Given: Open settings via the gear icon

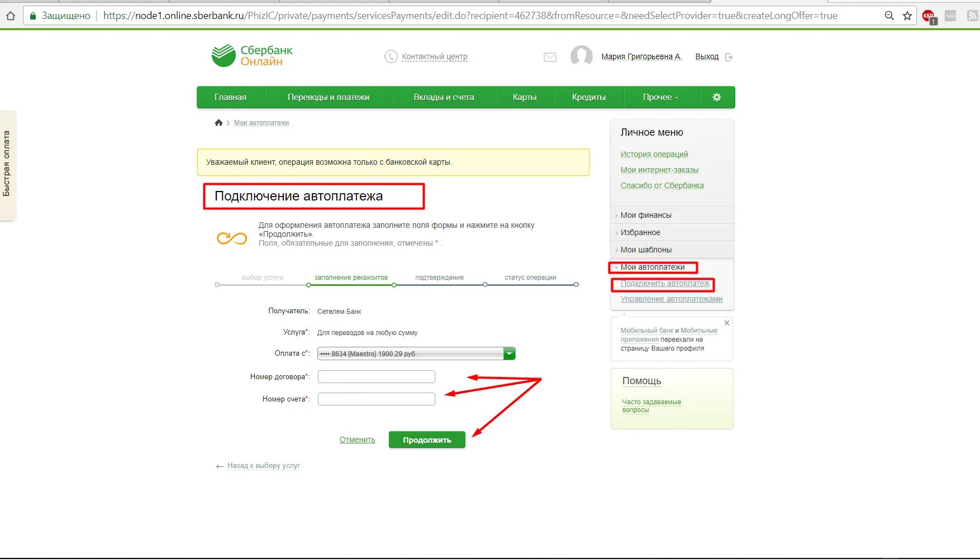Looking at the screenshot, I should pyautogui.click(x=717, y=97).
